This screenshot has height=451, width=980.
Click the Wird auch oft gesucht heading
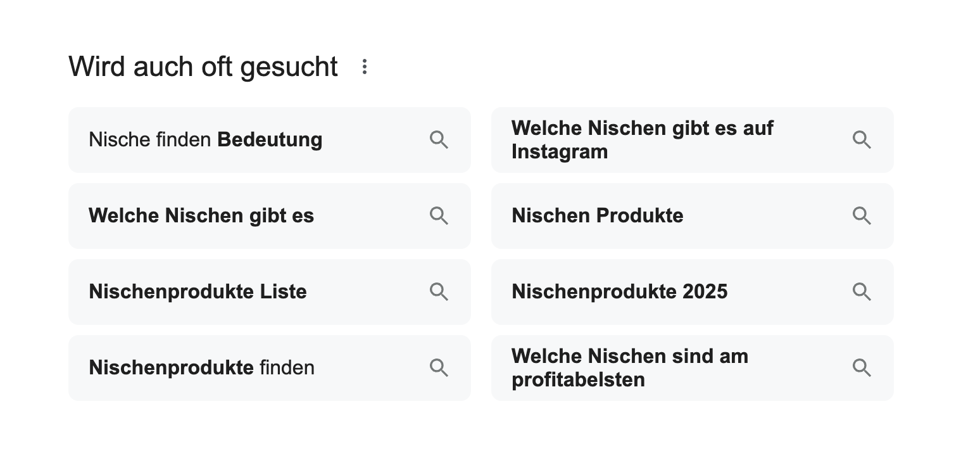pos(203,67)
